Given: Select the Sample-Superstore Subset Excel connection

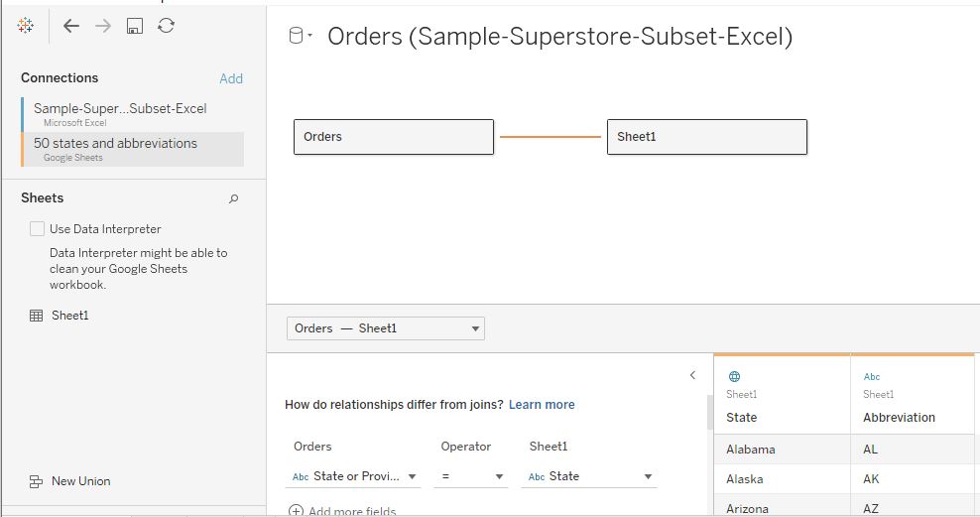Looking at the screenshot, I should (120, 108).
